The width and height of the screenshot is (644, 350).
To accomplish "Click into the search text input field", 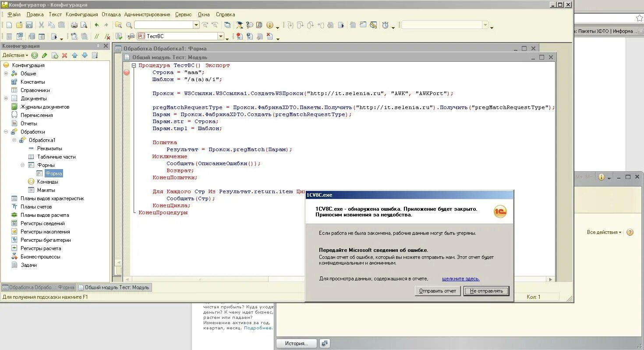I will tap(163, 25).
